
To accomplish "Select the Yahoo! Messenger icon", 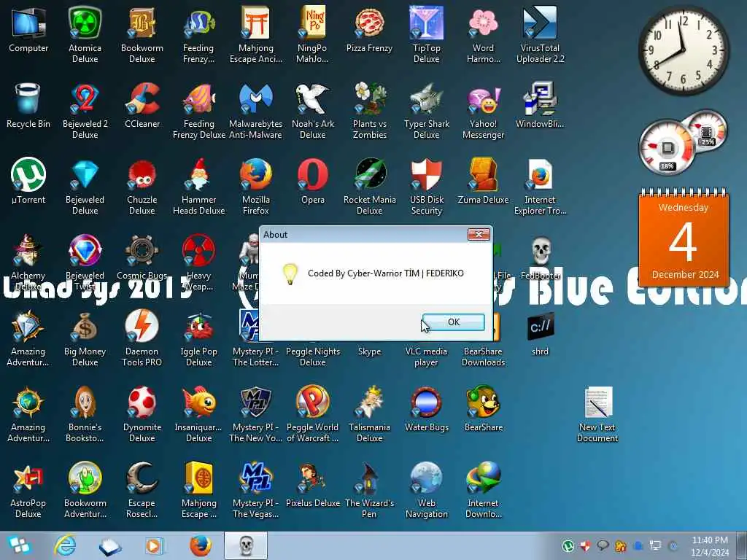I will click(483, 111).
